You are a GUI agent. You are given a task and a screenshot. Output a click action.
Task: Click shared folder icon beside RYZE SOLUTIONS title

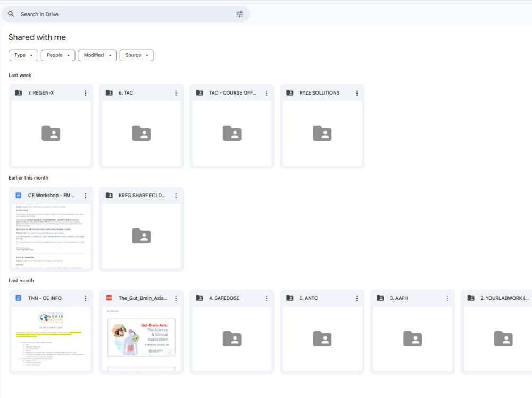pyautogui.click(x=290, y=93)
